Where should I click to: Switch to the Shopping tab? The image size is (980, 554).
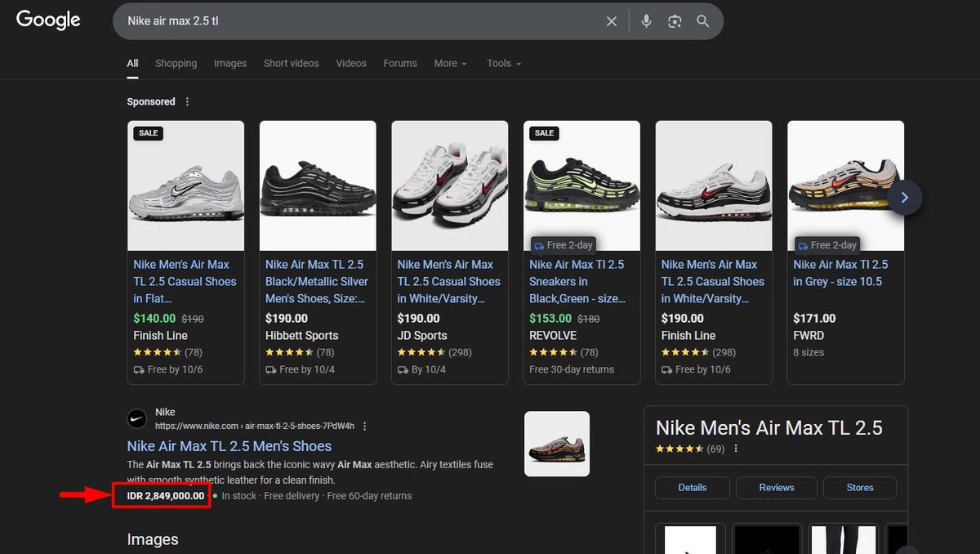point(176,63)
